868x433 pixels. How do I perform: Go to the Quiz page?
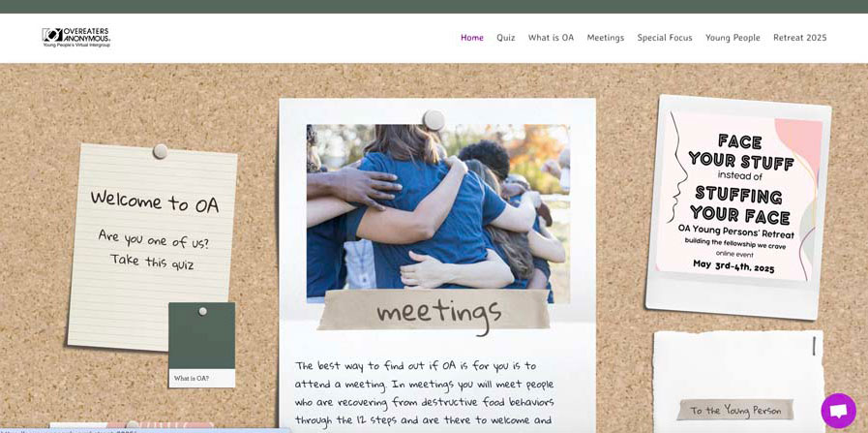(505, 38)
